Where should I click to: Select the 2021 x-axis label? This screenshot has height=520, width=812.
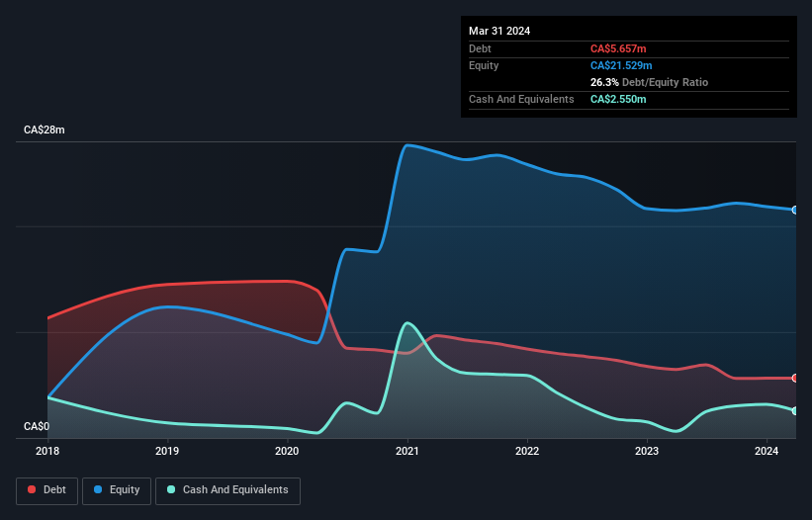407,451
